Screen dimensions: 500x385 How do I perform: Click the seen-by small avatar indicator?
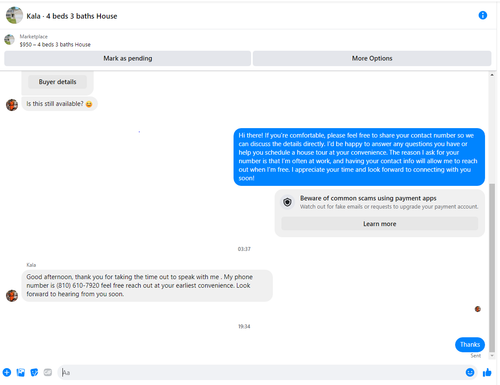click(478, 309)
